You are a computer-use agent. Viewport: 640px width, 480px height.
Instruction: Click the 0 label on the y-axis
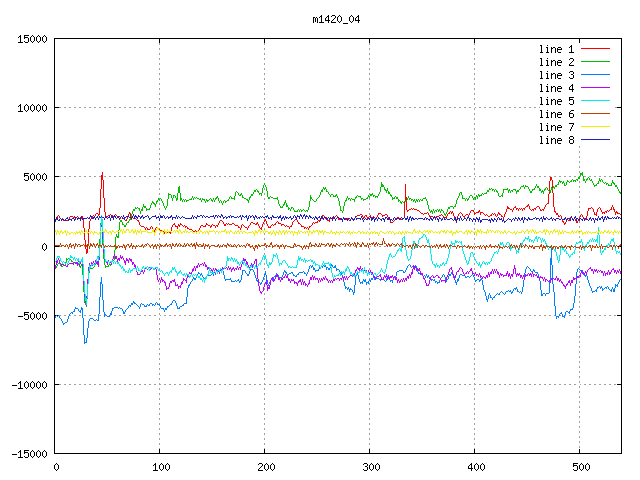[45, 246]
